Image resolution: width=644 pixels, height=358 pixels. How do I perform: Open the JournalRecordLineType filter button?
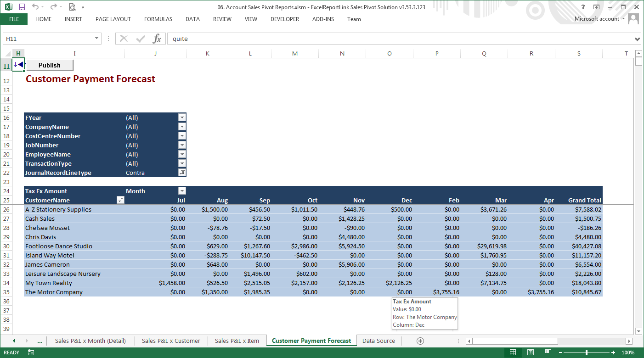[x=182, y=173]
